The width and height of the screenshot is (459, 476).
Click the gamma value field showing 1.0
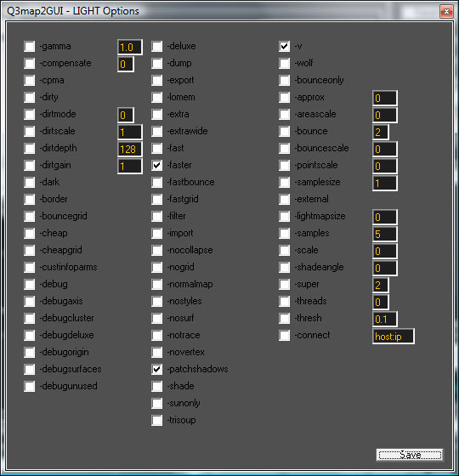[x=130, y=48]
